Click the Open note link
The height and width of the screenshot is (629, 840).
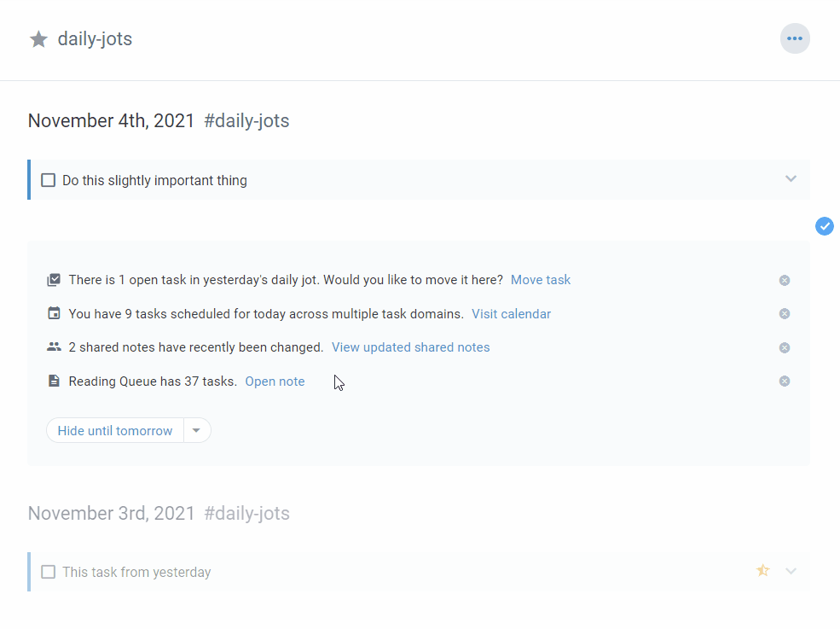pyautogui.click(x=275, y=381)
